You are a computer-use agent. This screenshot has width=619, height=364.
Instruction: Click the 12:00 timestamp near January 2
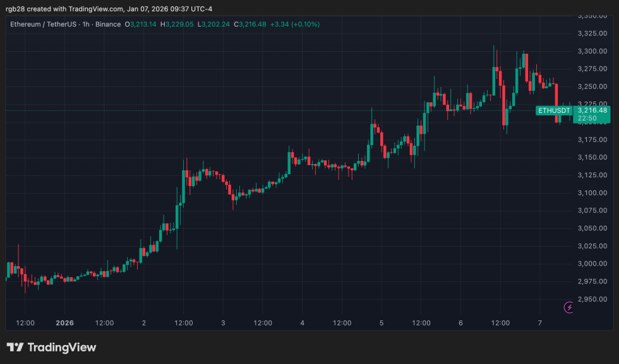tap(184, 322)
